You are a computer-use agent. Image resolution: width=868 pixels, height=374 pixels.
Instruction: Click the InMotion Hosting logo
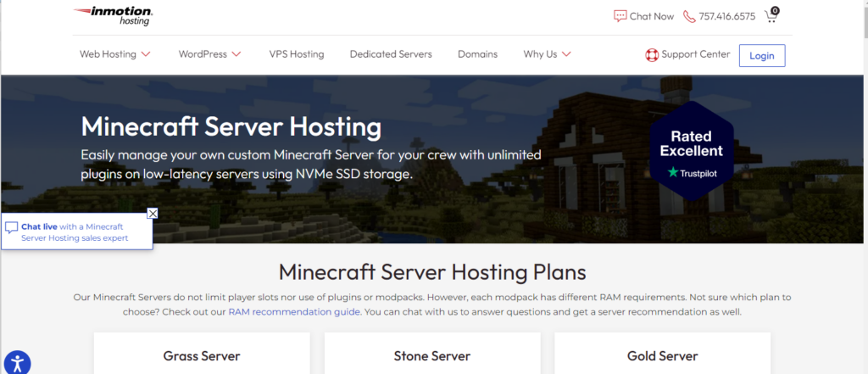coord(113,17)
